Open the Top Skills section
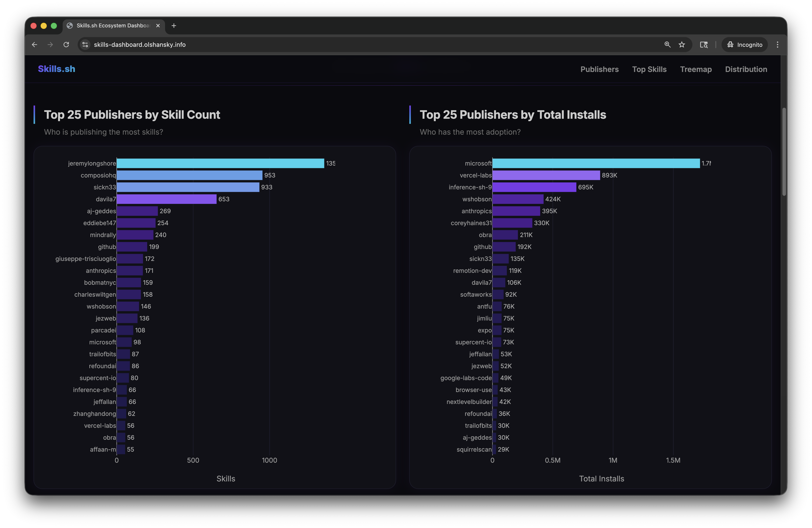This screenshot has width=812, height=528. 649,69
